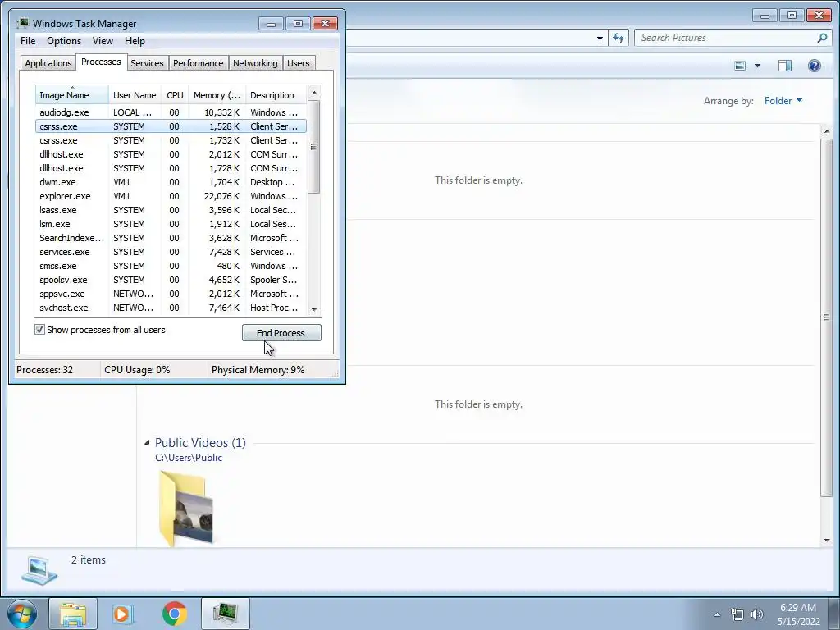Image resolution: width=840 pixels, height=630 pixels.
Task: Select the explorer.exe process
Action: click(171, 196)
